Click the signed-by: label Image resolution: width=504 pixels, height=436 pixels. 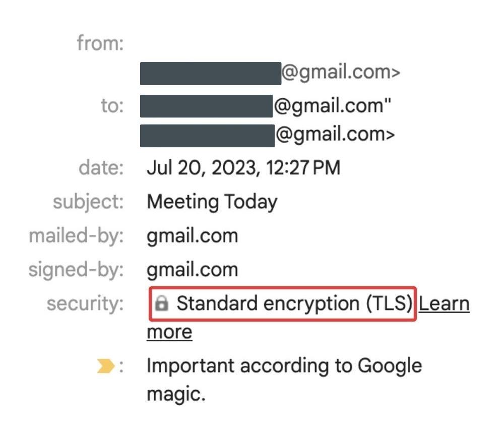[x=76, y=270]
